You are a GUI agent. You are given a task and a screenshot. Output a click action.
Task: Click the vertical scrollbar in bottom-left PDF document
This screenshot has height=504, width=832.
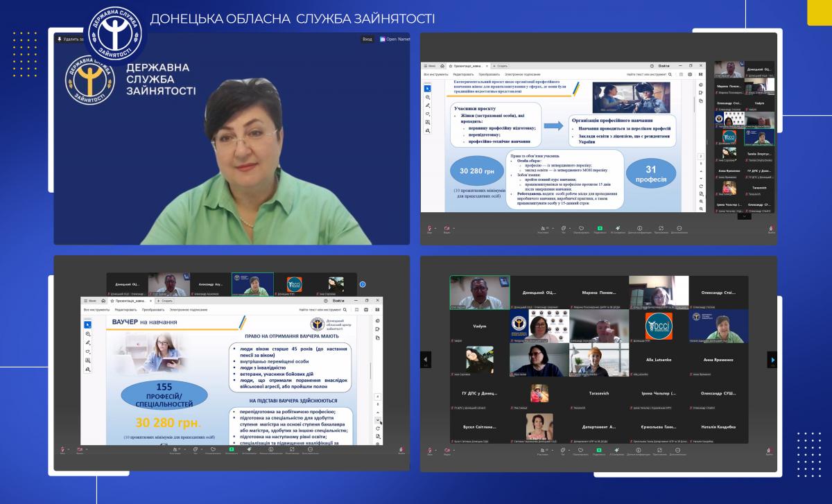click(371, 371)
